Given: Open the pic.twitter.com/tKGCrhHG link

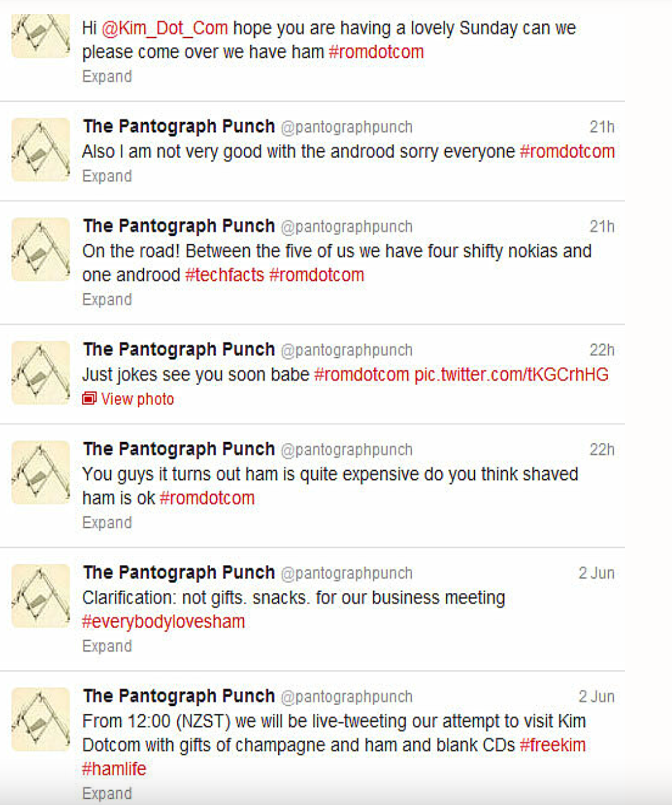Looking at the screenshot, I should 511,375.
